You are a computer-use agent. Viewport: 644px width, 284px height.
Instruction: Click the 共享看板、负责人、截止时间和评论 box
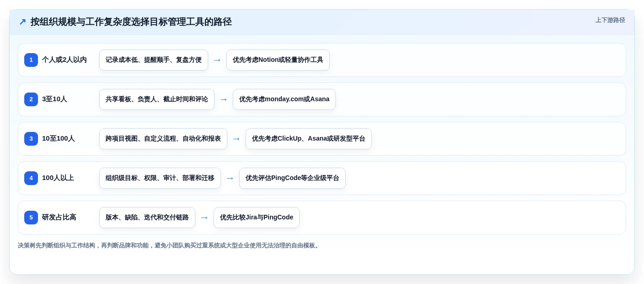click(x=157, y=99)
